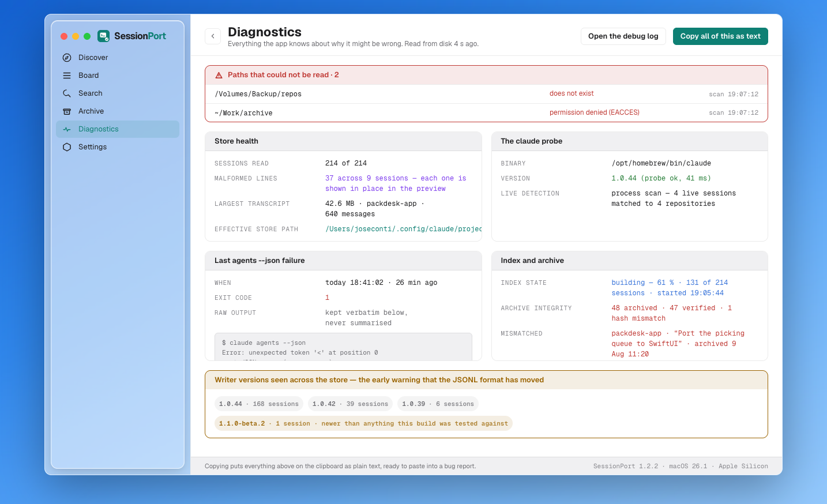Viewport: 827px width, 504px height.
Task: Click "scan 19:07:12" on the /Volumes/Backup/repos row
Action: pyautogui.click(x=734, y=94)
